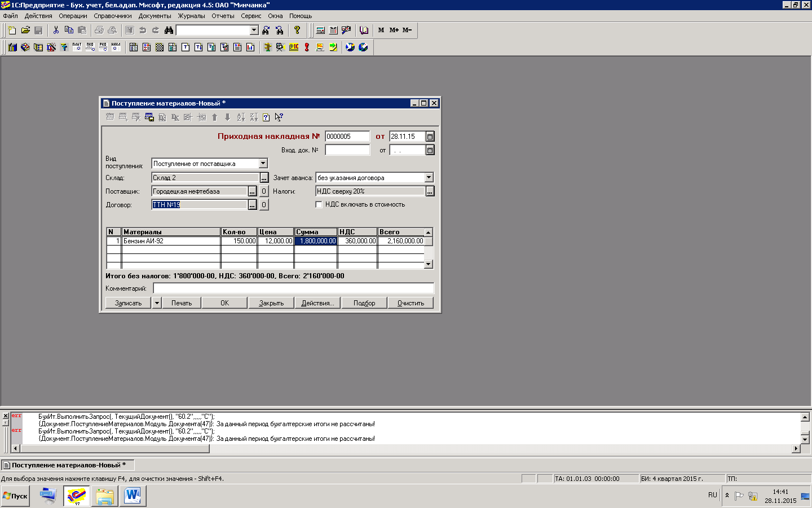Click the message panel scroll up arrow
The width and height of the screenshot is (812, 508).
click(x=805, y=417)
